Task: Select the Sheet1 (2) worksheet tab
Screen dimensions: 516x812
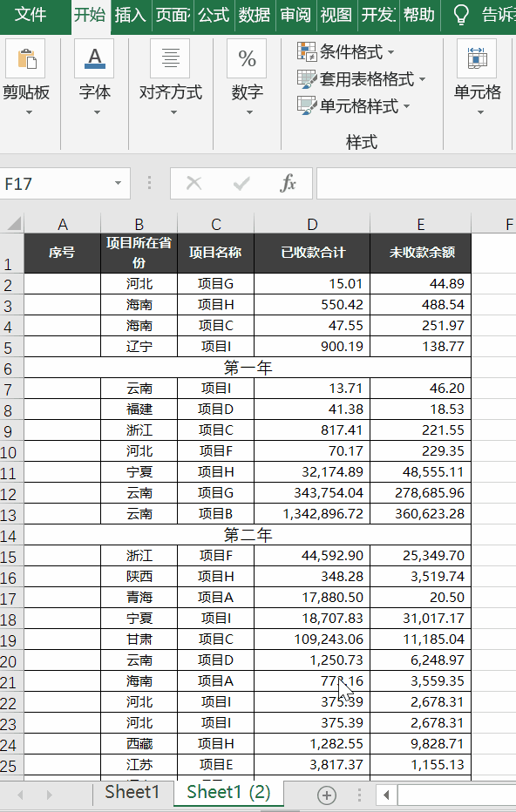Action: click(x=228, y=792)
